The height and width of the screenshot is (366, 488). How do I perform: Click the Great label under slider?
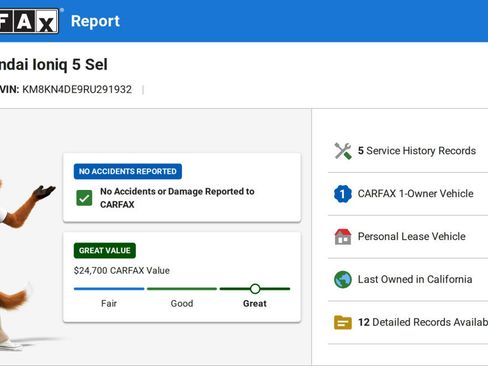[x=255, y=303]
